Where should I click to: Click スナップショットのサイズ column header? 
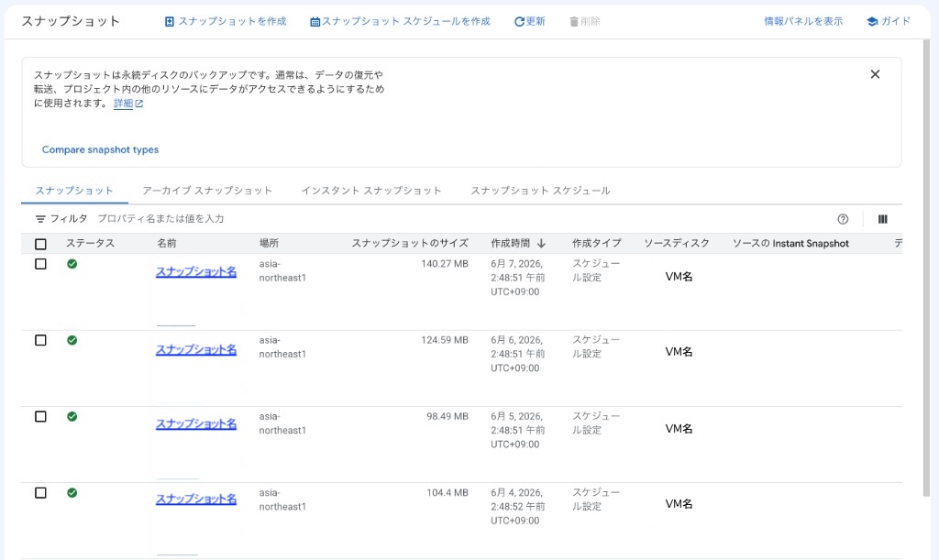[x=410, y=244]
